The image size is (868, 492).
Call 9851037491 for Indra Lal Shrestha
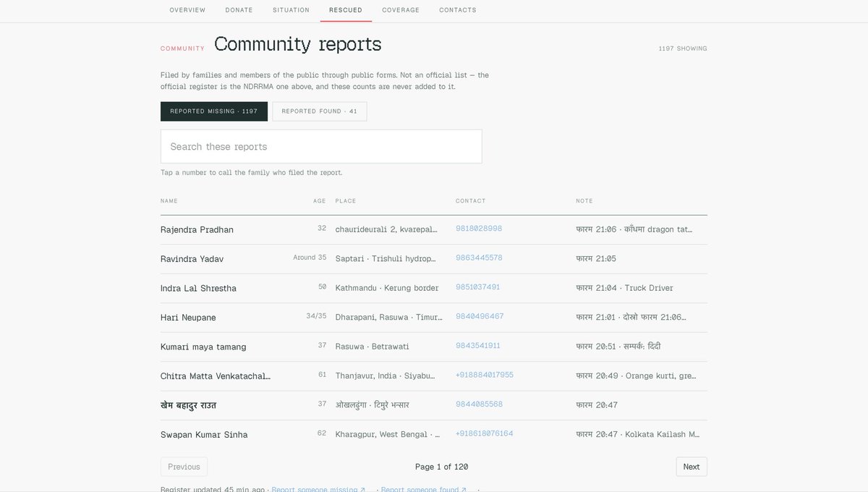coord(477,287)
